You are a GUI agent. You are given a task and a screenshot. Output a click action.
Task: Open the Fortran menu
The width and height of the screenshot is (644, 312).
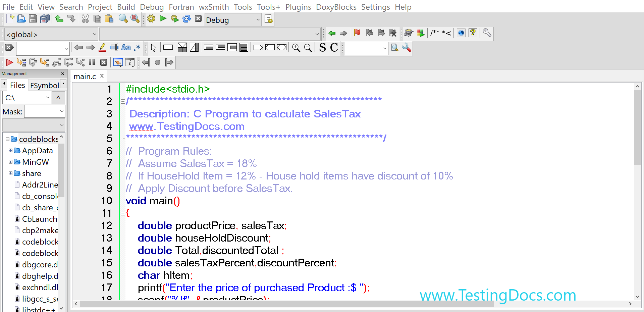click(x=181, y=7)
